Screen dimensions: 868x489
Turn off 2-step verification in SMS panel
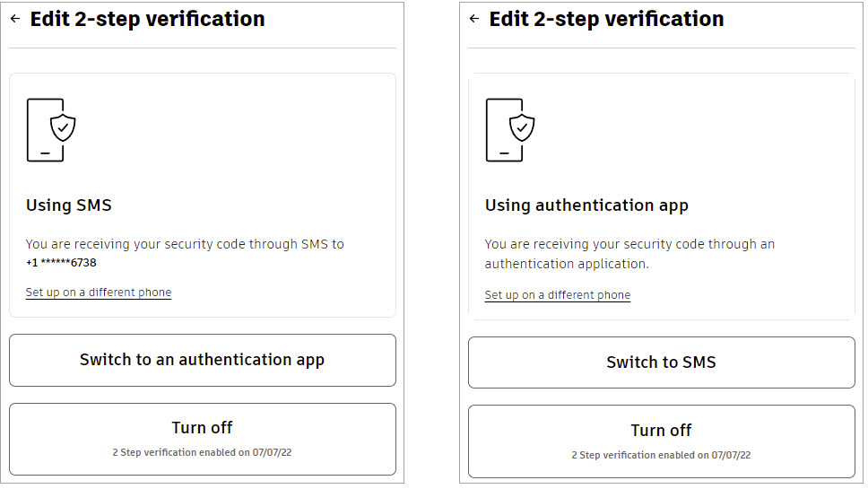coord(203,439)
